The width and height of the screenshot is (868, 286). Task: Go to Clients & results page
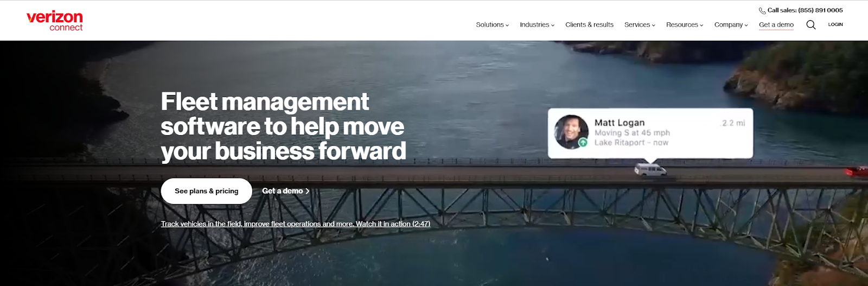point(589,24)
